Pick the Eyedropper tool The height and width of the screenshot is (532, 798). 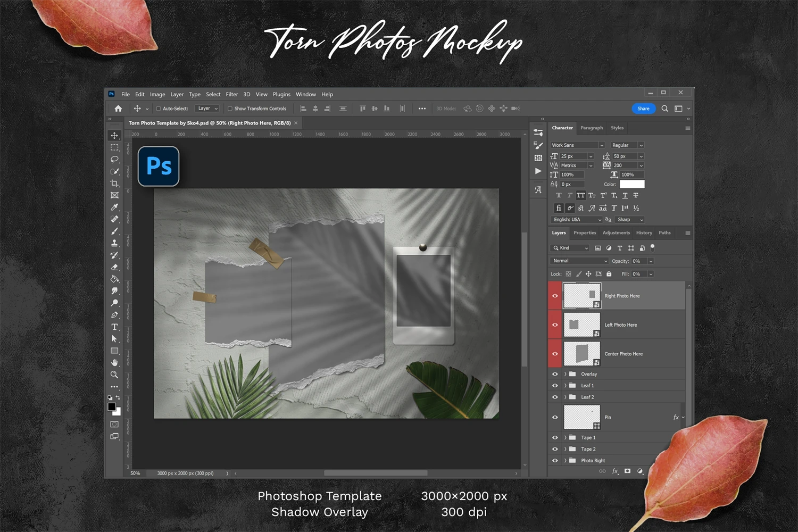(114, 207)
